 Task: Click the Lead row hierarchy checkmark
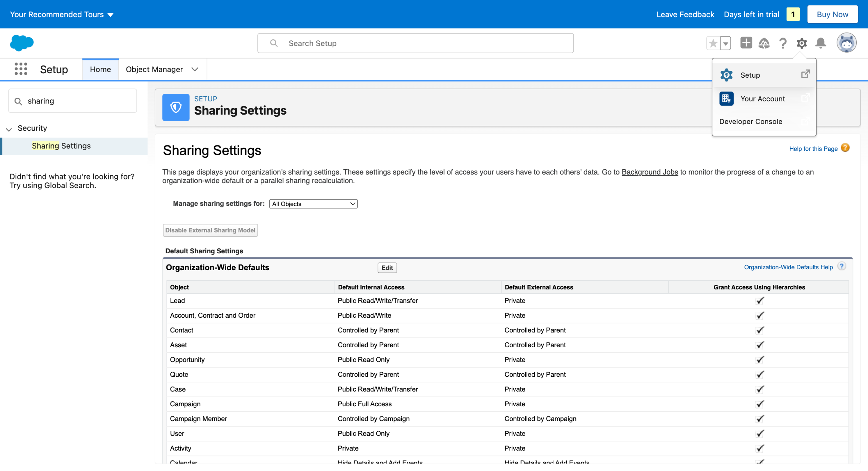(x=759, y=301)
